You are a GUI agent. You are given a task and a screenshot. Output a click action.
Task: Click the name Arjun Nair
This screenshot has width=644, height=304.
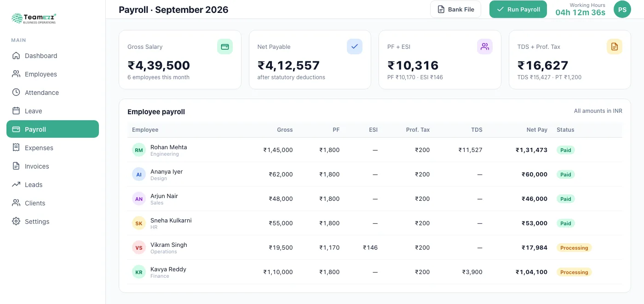(x=164, y=196)
